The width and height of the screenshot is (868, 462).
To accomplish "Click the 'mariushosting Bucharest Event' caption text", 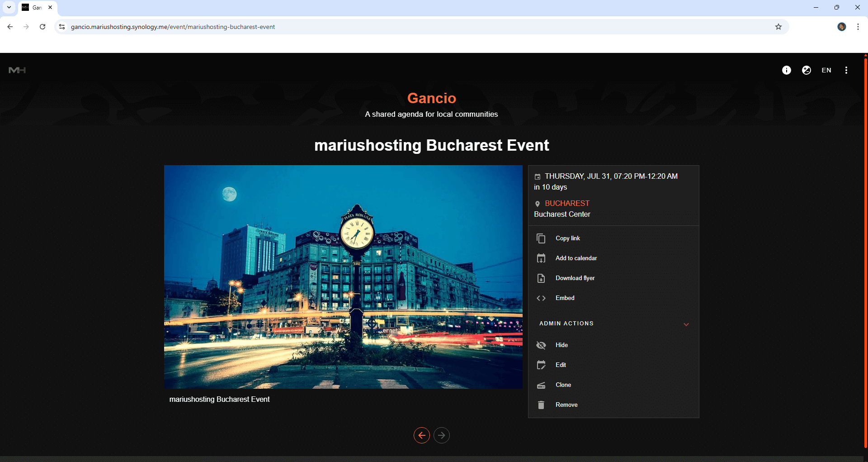I will coord(219,399).
